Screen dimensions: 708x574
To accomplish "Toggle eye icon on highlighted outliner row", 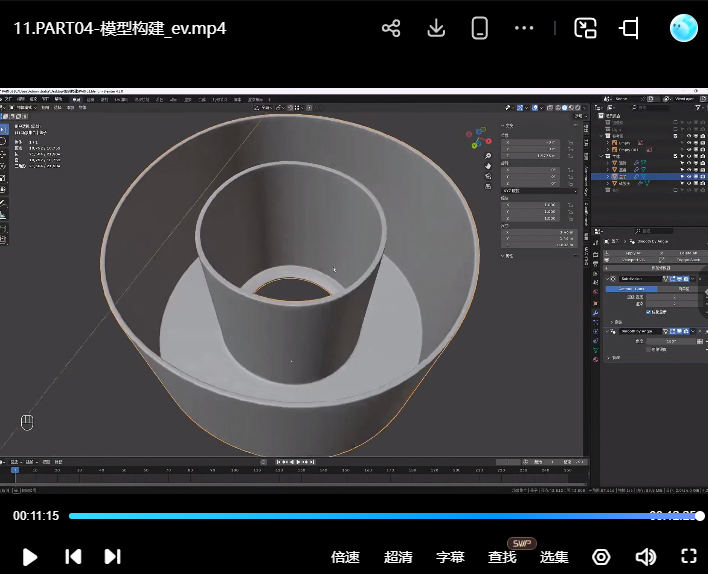I will pos(690,175).
